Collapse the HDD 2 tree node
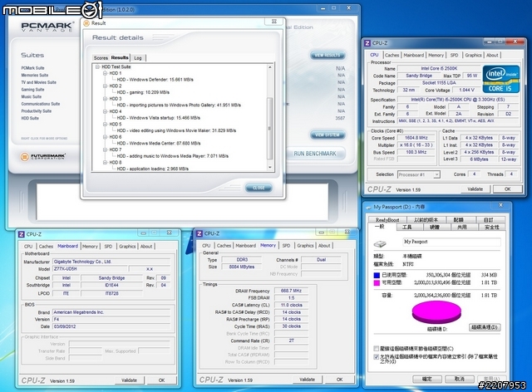This screenshot has width=532, height=392. [x=106, y=86]
